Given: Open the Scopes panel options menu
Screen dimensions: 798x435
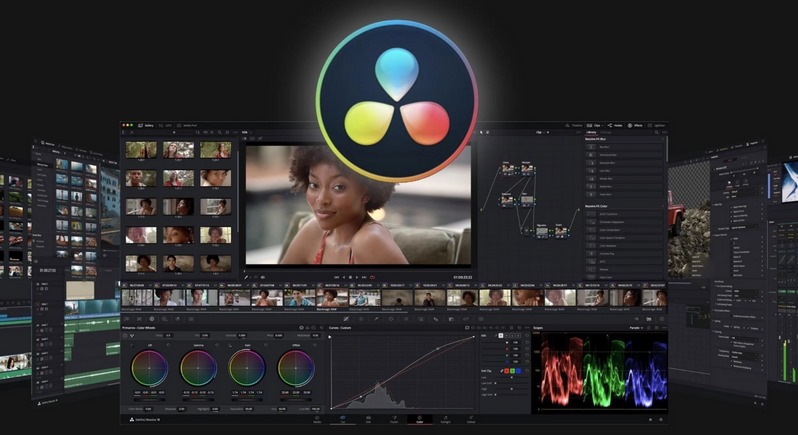Looking at the screenshot, I should pos(665,328).
